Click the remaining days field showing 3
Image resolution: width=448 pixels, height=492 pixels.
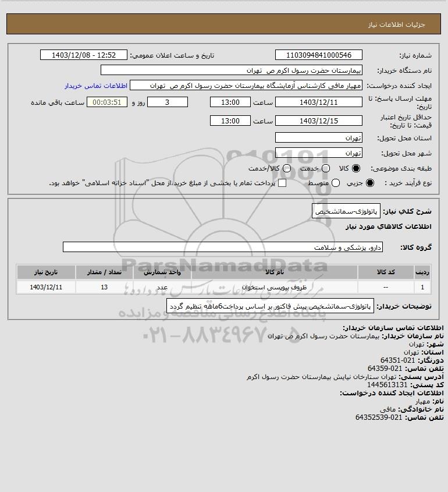pos(168,102)
